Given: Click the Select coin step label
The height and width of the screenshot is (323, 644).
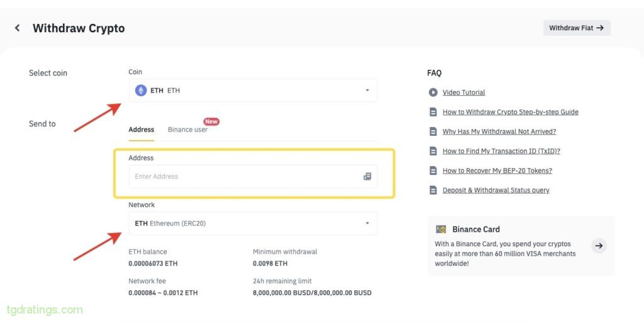Looking at the screenshot, I should click(48, 73).
